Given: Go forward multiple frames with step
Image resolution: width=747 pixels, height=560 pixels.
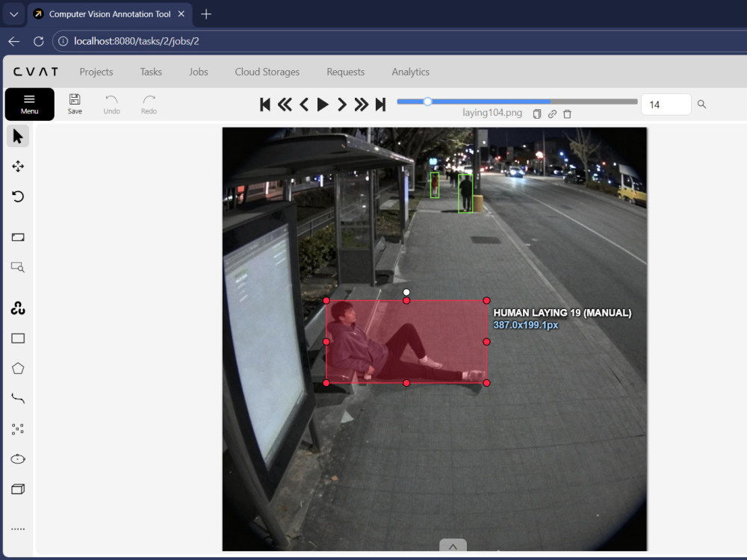Looking at the screenshot, I should pos(361,105).
